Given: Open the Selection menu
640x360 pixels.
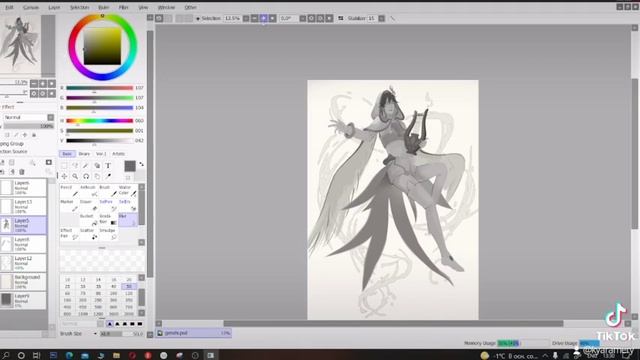Looking at the screenshot, I should pos(79,7).
